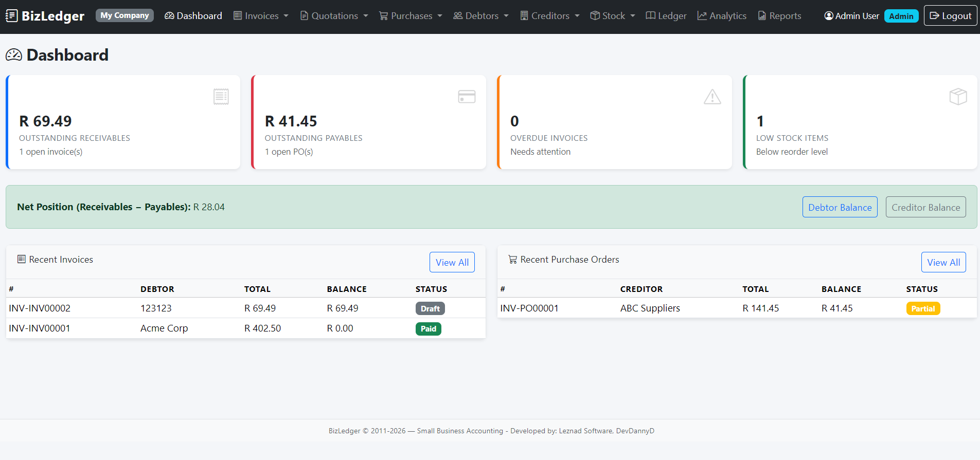Screen dimensions: 980x460
Task: Click the Overdue Invoices label
Action: pos(549,138)
